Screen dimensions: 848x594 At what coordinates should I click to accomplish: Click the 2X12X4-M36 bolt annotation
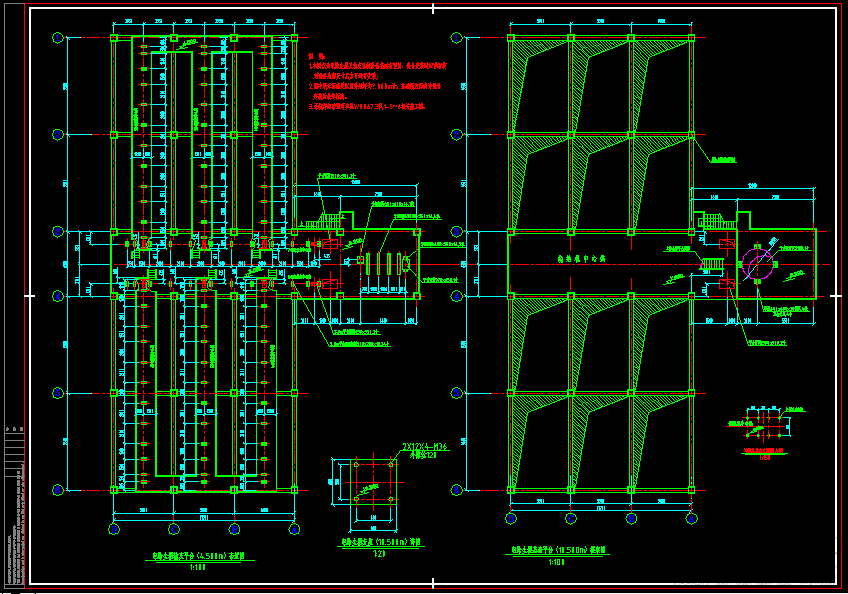coord(425,447)
